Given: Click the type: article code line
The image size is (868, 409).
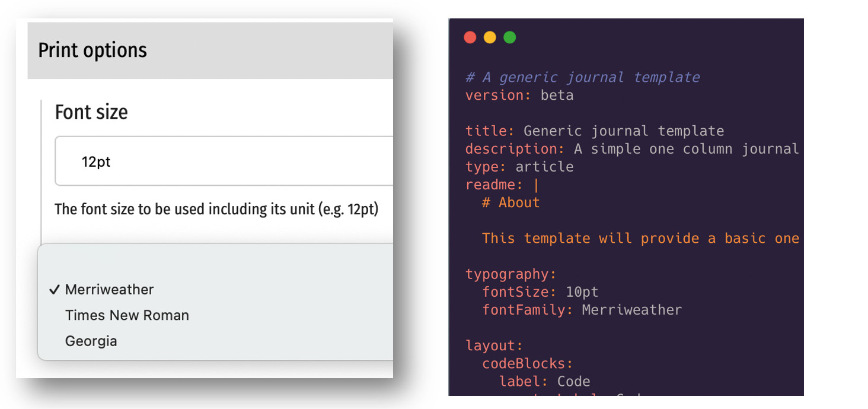Looking at the screenshot, I should pos(519,167).
